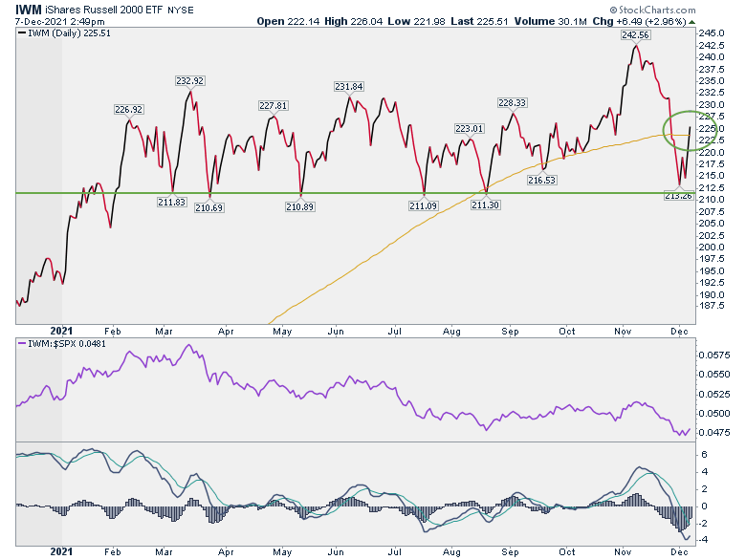Click the Low 221.98 value

[x=416, y=21]
